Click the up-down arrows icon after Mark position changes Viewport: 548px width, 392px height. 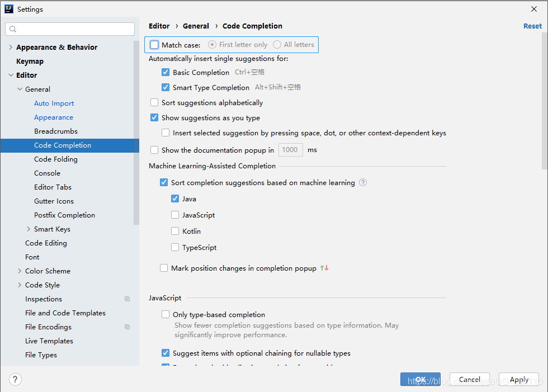(324, 268)
